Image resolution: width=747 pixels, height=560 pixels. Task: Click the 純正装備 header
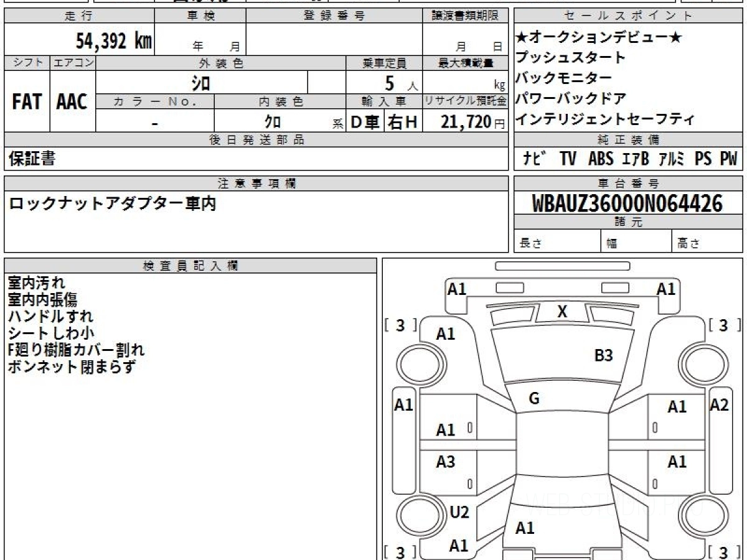click(628, 139)
